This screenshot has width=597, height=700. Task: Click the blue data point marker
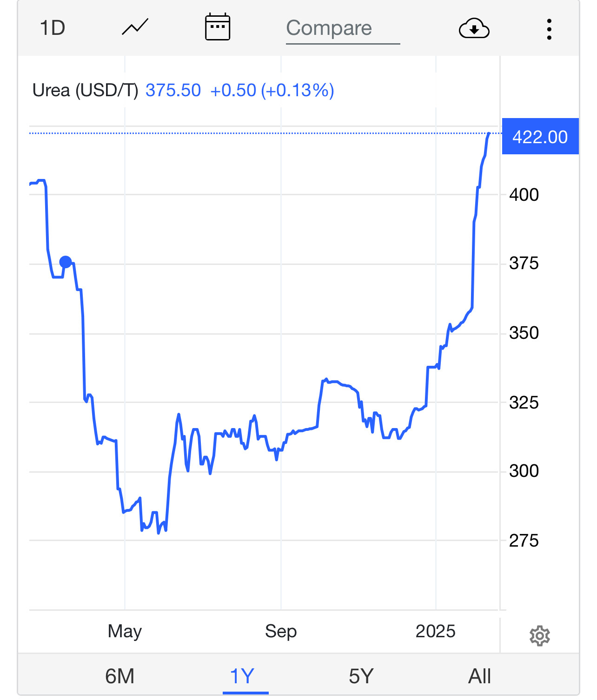[66, 262]
